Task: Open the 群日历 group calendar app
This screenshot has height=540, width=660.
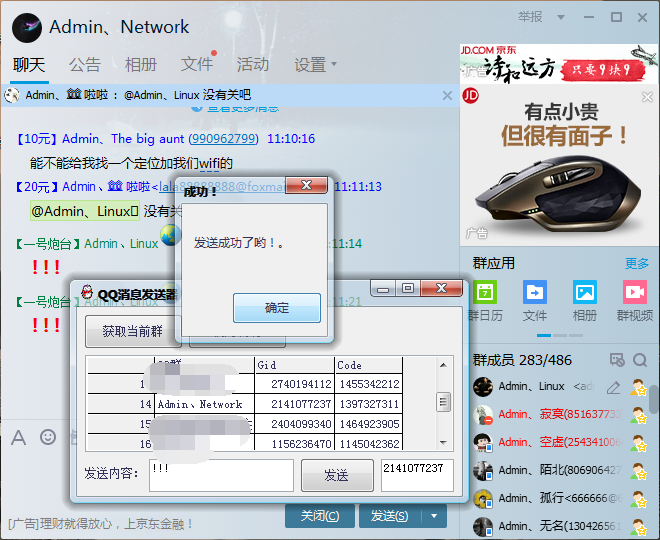Action: click(x=485, y=292)
